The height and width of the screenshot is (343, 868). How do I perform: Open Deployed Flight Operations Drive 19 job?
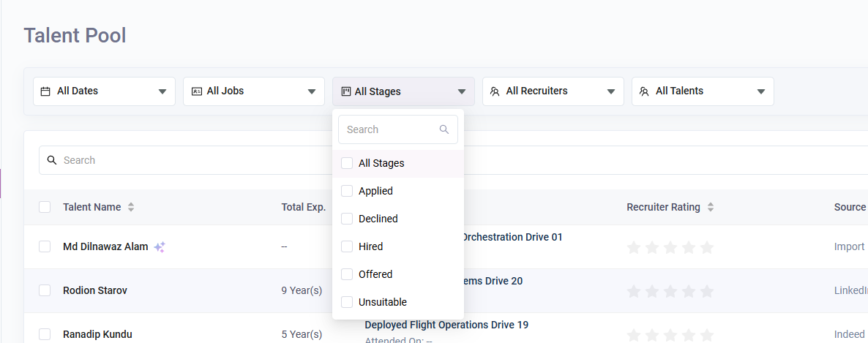pyautogui.click(x=446, y=325)
